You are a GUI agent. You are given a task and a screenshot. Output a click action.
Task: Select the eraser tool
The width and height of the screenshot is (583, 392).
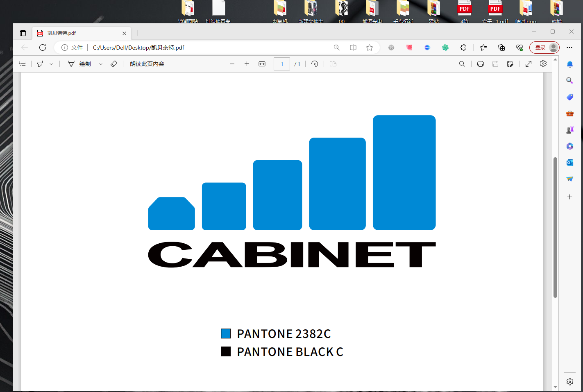point(114,64)
